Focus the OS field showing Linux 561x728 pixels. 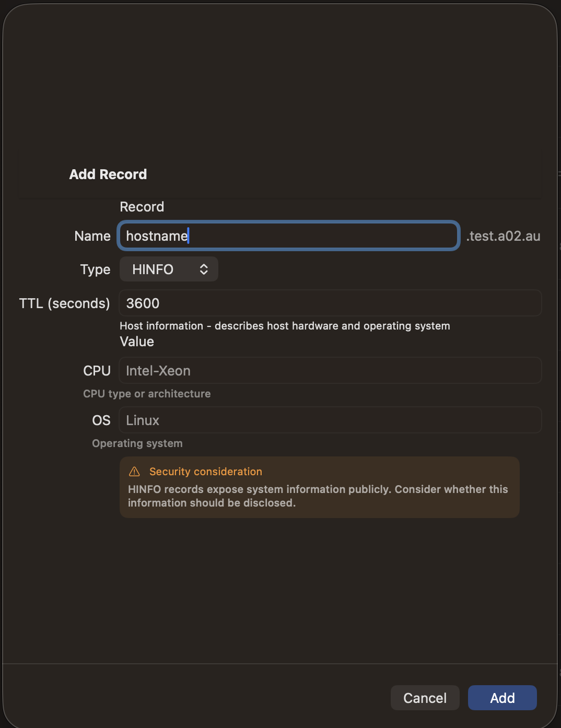click(x=330, y=420)
